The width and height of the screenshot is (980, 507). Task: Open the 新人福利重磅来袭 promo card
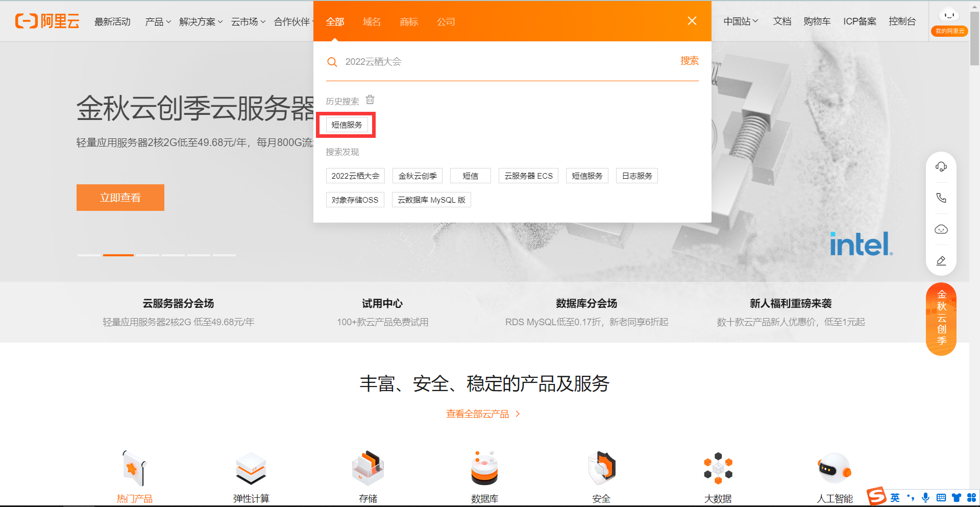coord(791,312)
